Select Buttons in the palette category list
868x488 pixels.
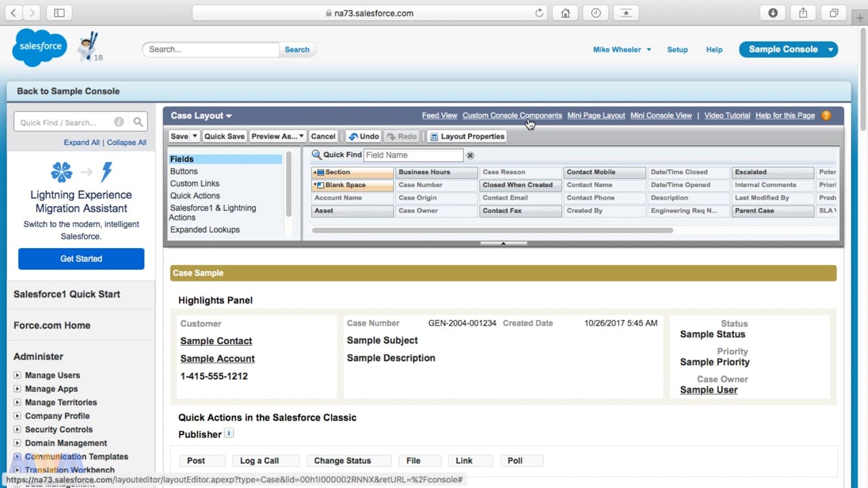[x=184, y=171]
